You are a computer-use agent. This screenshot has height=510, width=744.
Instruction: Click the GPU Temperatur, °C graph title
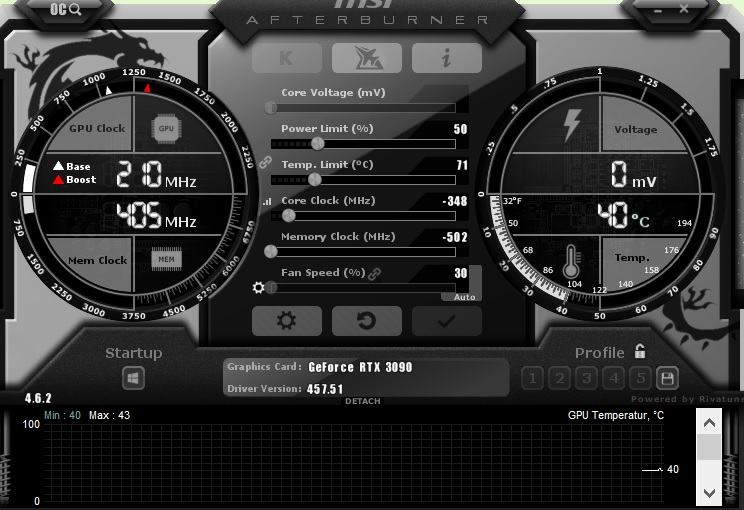click(x=616, y=416)
